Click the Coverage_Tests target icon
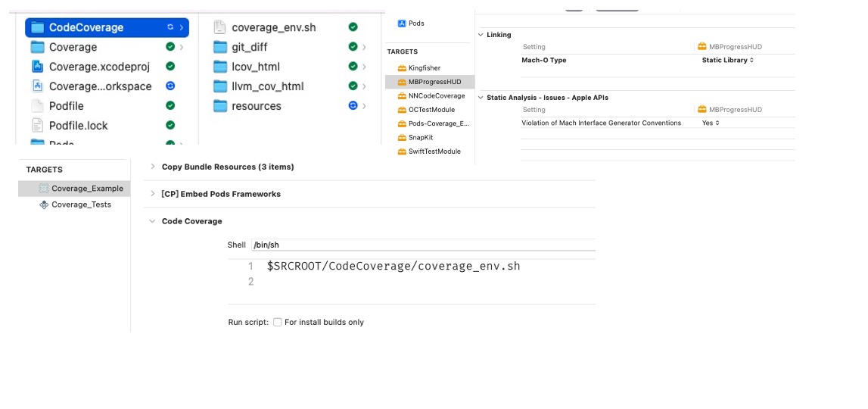868x409 pixels. 44,204
